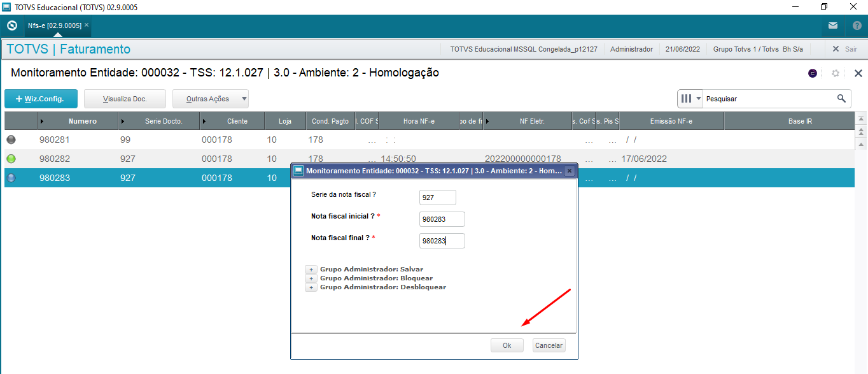Click the date 21/06/2022 in header
This screenshot has height=374, width=868.
click(x=683, y=49)
